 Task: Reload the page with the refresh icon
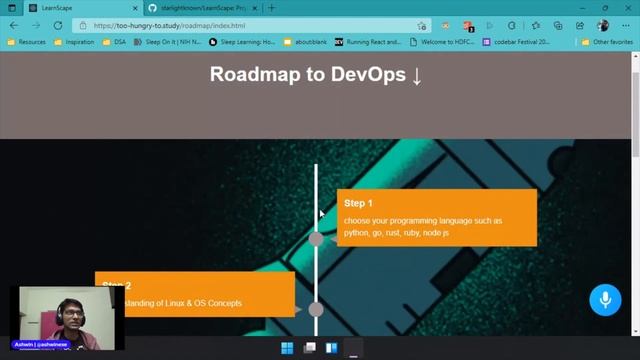tap(58, 26)
